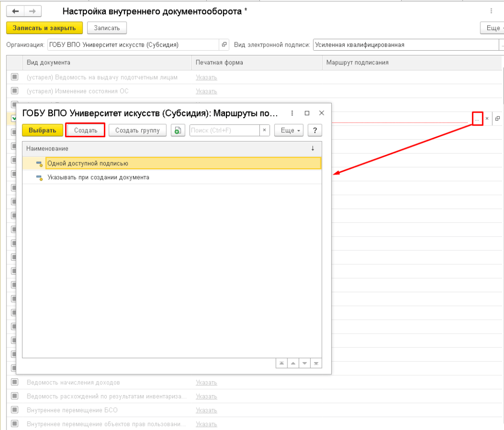The image size is (504, 430).
Task: Jump to the last row arrow in dialog
Action: (x=316, y=363)
